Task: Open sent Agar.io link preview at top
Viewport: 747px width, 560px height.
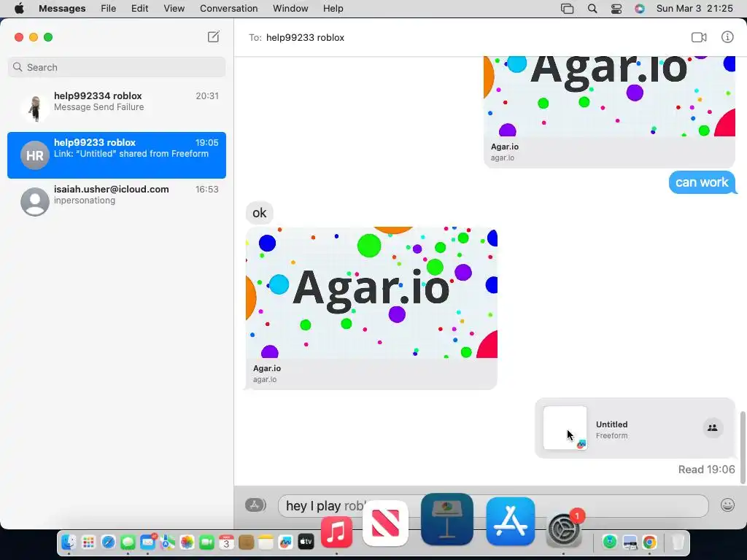Action: point(609,112)
